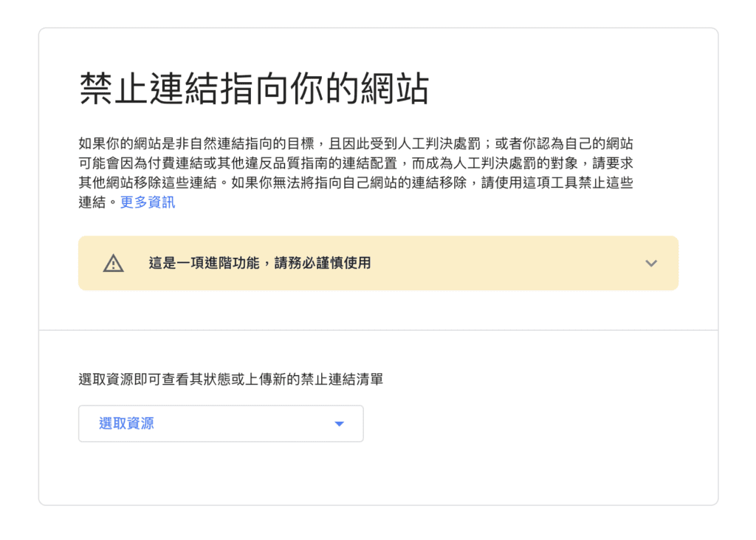Open the resource selection combo box
756x540 pixels.
click(221, 423)
